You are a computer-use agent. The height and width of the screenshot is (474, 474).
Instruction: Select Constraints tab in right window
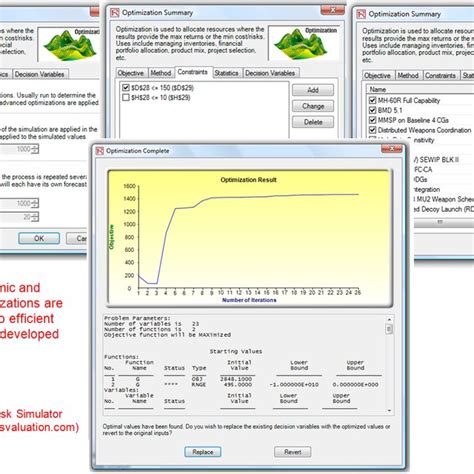coord(440,76)
